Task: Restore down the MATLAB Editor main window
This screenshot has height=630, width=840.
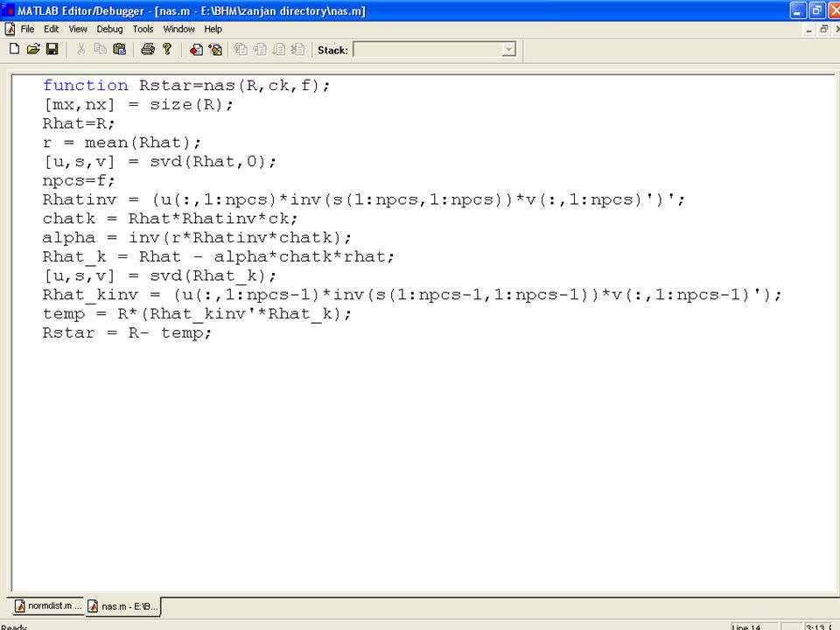Action: (817, 10)
